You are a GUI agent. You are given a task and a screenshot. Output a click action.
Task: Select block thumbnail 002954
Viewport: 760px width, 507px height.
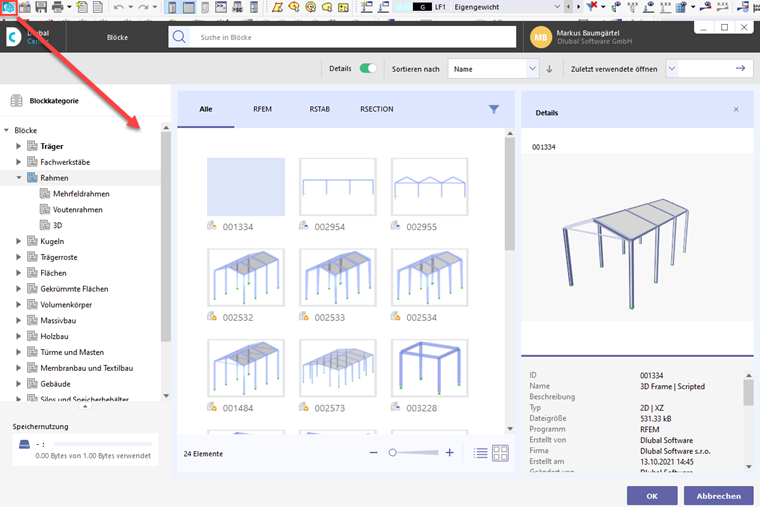(x=337, y=187)
